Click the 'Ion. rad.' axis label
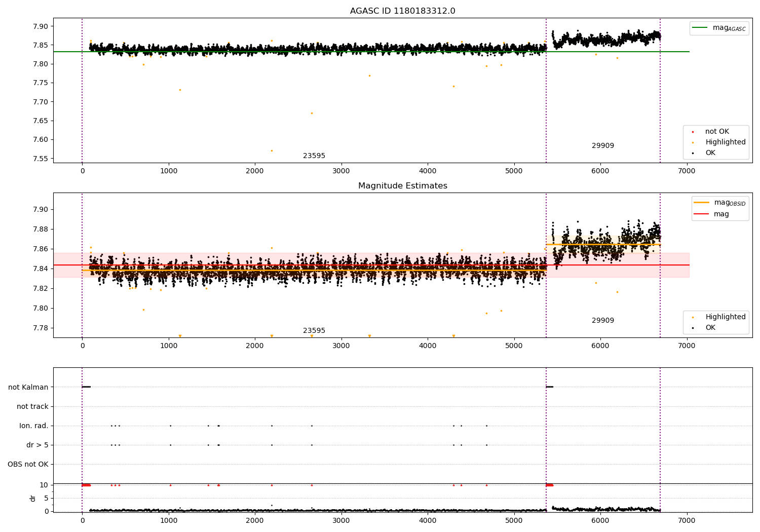 point(34,426)
